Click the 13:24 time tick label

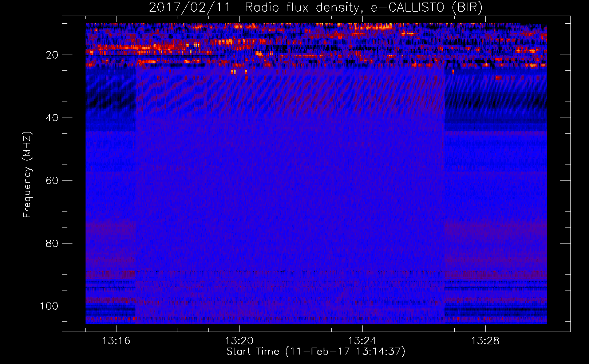coord(362,341)
